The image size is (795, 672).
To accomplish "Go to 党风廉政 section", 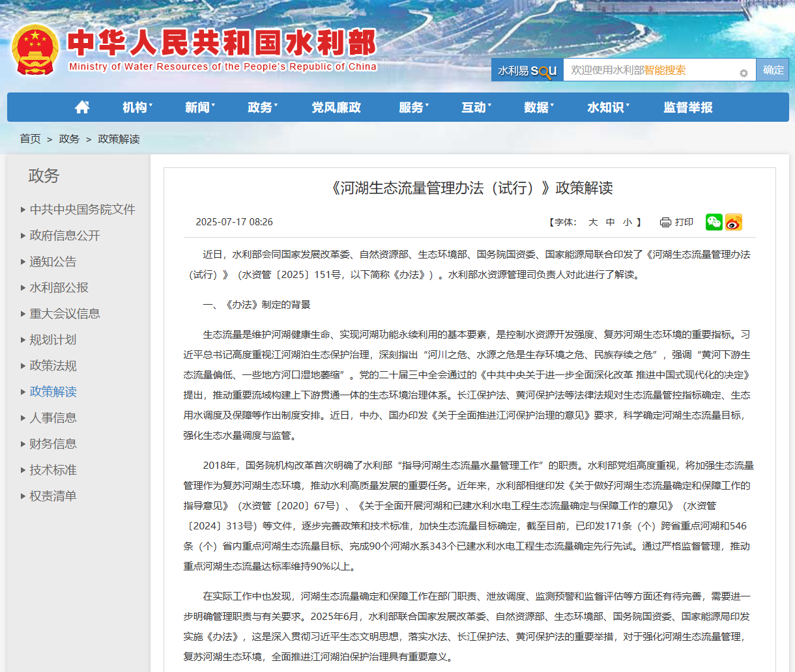I will 336,107.
